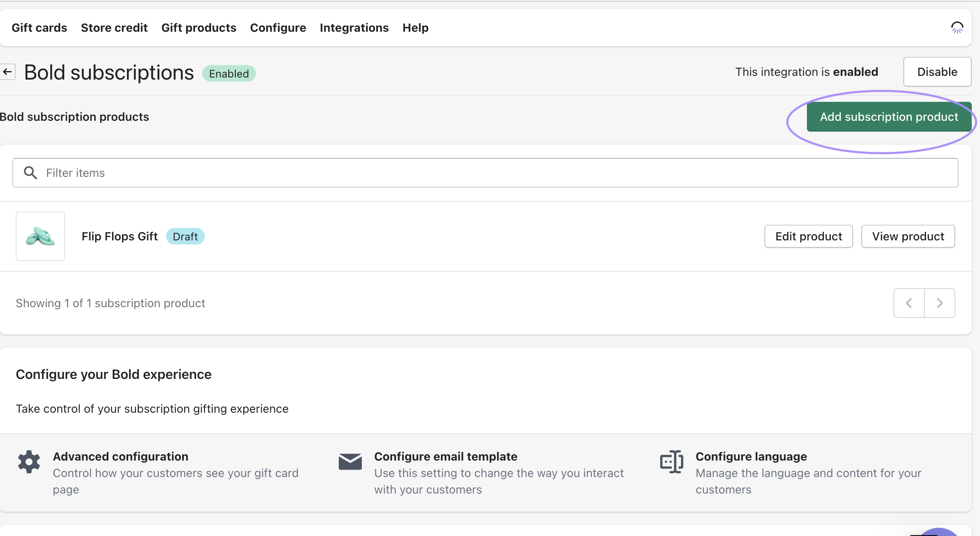This screenshot has height=536, width=980.
Task: Click Add subscription product button
Action: 889,117
